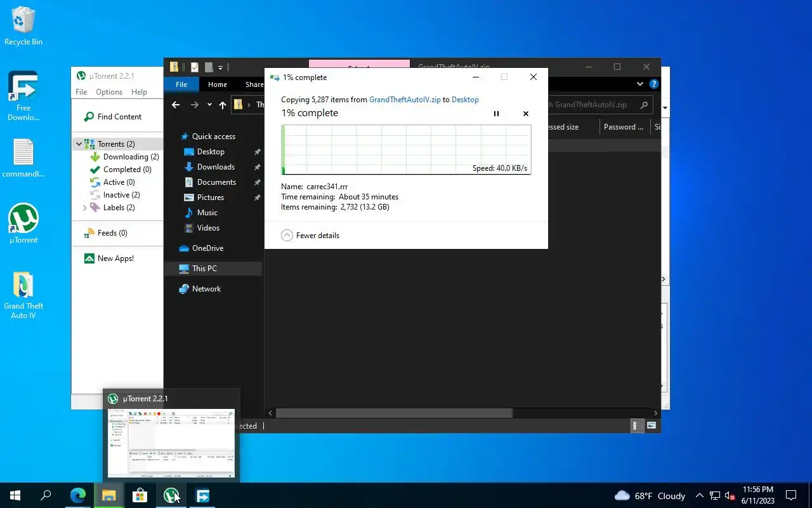The image size is (812, 508).
Task: Select Active (0) category
Action: (x=119, y=182)
